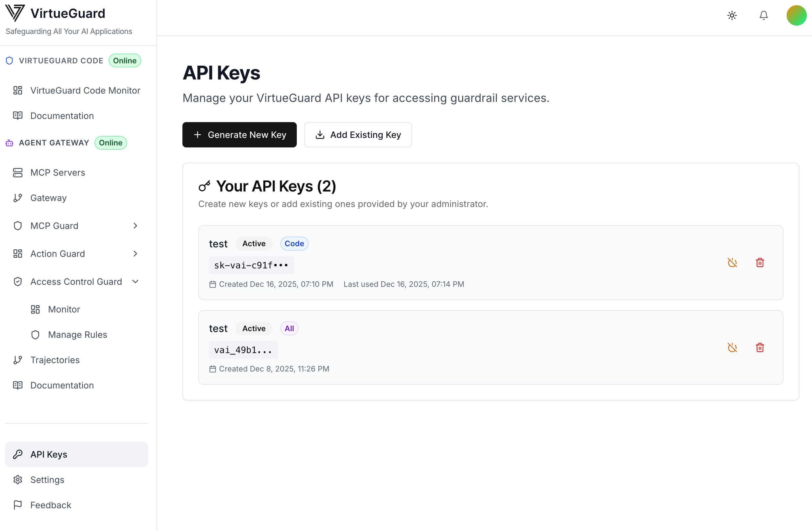Select MCP Servers in the sidebar
This screenshot has width=812, height=531.
(x=57, y=172)
